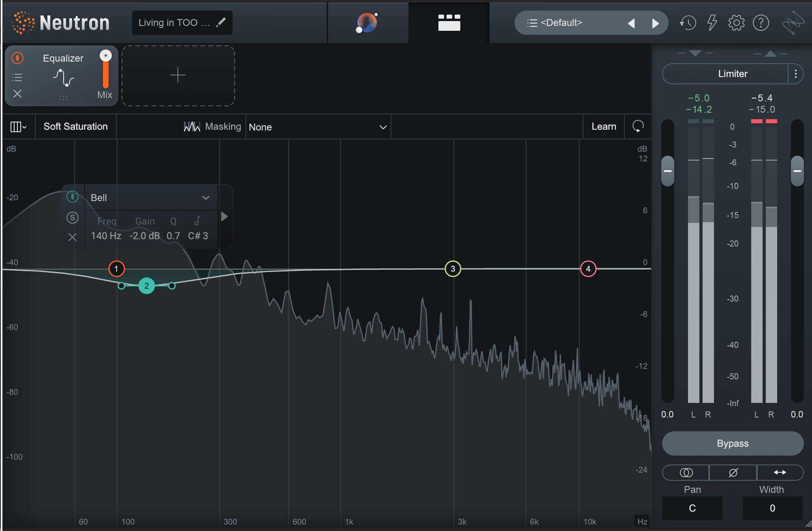Add a new module with the plus slot
This screenshot has height=531, width=812.
tap(178, 75)
